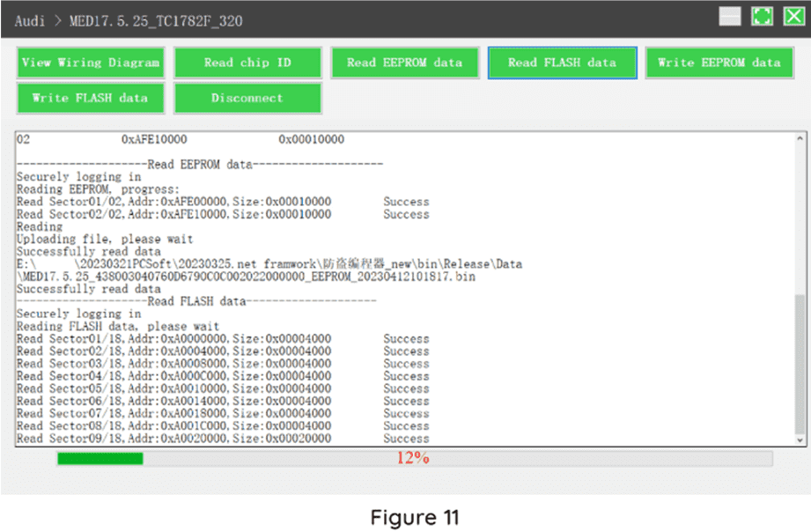Click the 12% progress bar

(415, 459)
